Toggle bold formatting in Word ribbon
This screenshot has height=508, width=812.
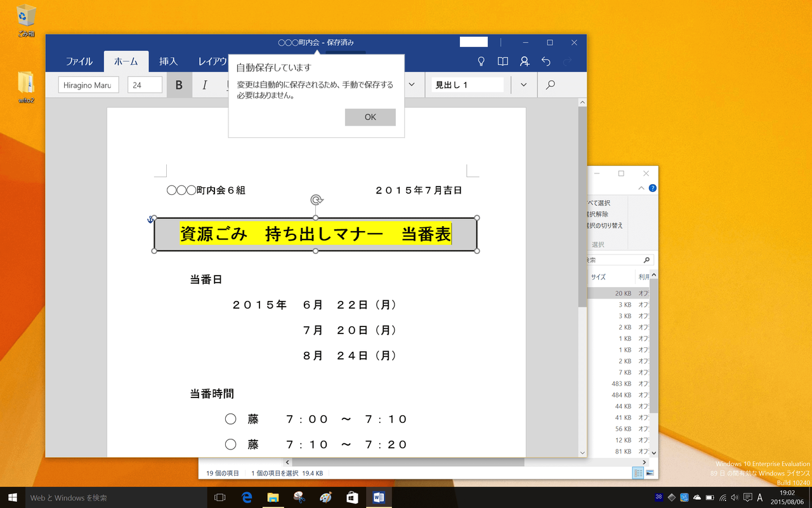click(x=179, y=85)
